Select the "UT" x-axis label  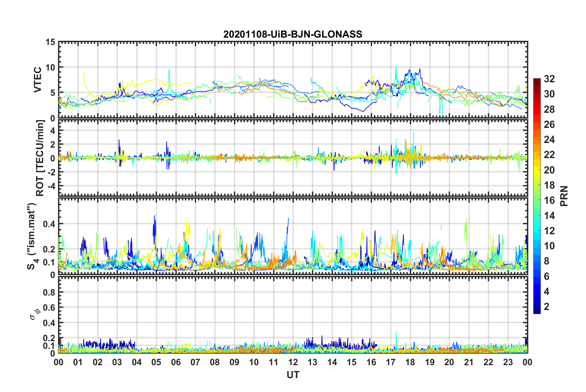point(293,375)
